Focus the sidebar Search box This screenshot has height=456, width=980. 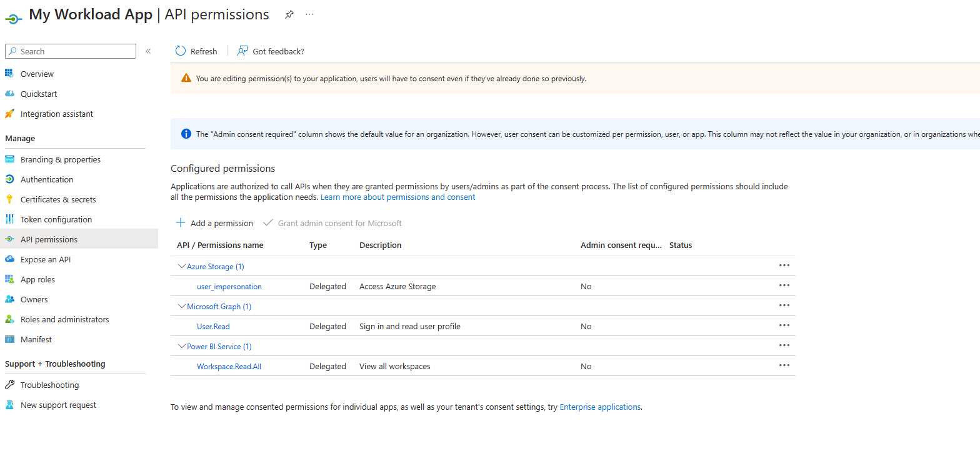click(x=70, y=51)
